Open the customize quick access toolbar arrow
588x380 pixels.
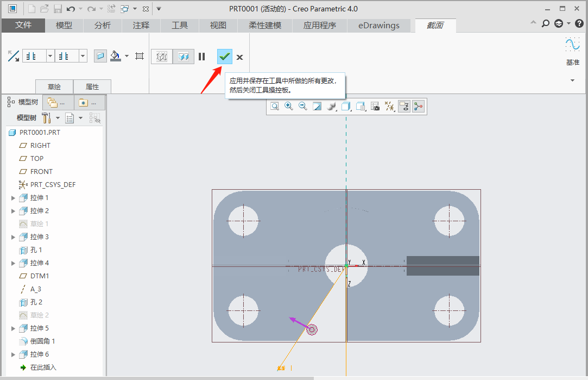pos(159,9)
